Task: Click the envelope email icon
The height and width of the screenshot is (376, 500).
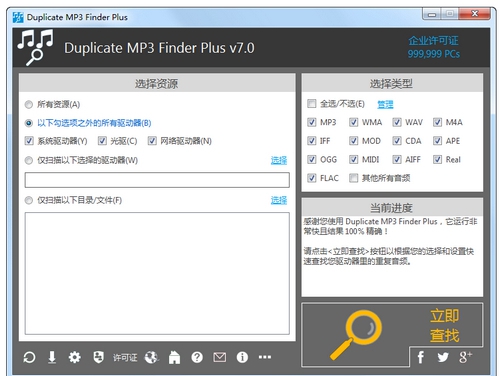Action: click(x=220, y=357)
